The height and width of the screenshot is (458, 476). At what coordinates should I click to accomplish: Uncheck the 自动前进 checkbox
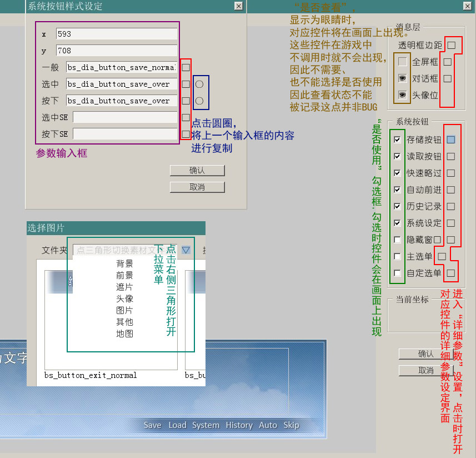click(x=397, y=190)
